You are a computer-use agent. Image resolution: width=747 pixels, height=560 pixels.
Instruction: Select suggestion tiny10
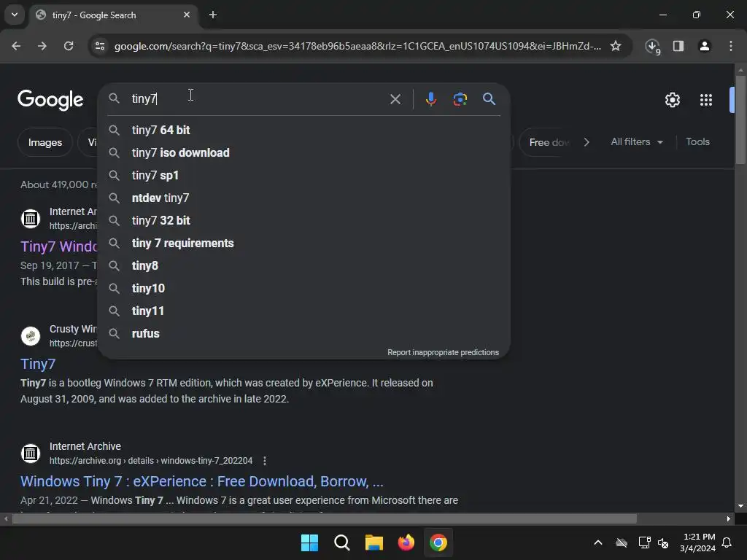304,289
